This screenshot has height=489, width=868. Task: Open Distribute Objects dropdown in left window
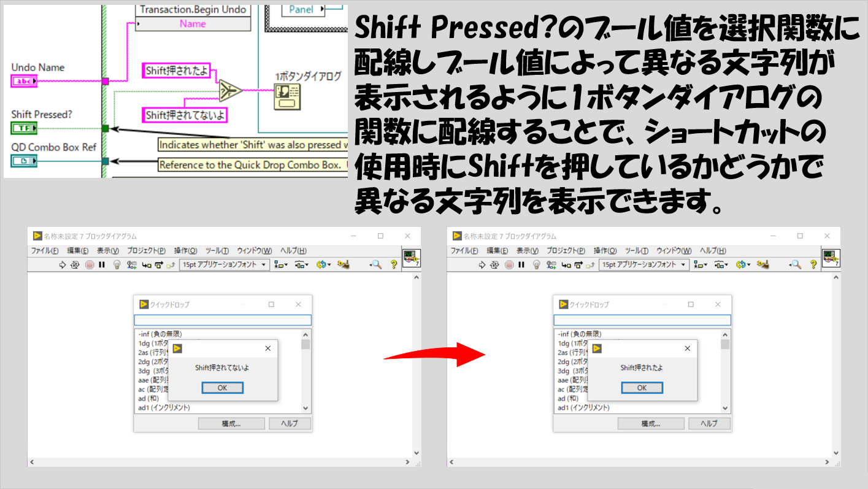[x=302, y=264]
